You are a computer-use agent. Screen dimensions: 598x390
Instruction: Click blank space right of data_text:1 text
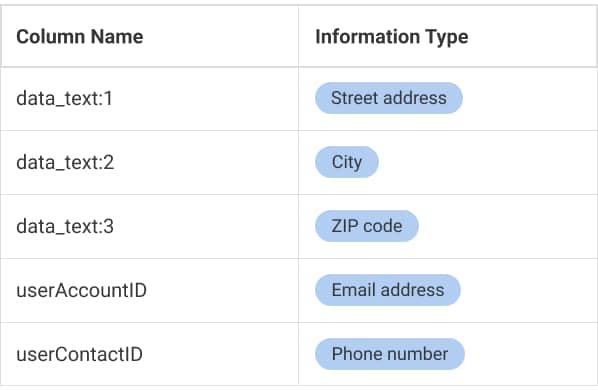coord(205,99)
